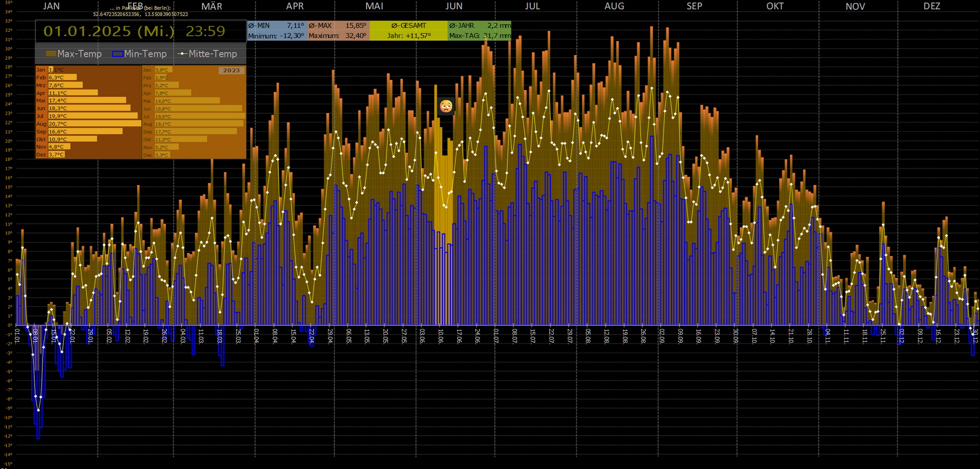Image resolution: width=980 pixels, height=469 pixels.
Task: Jump to the DEZ month header
Action: pos(931,6)
